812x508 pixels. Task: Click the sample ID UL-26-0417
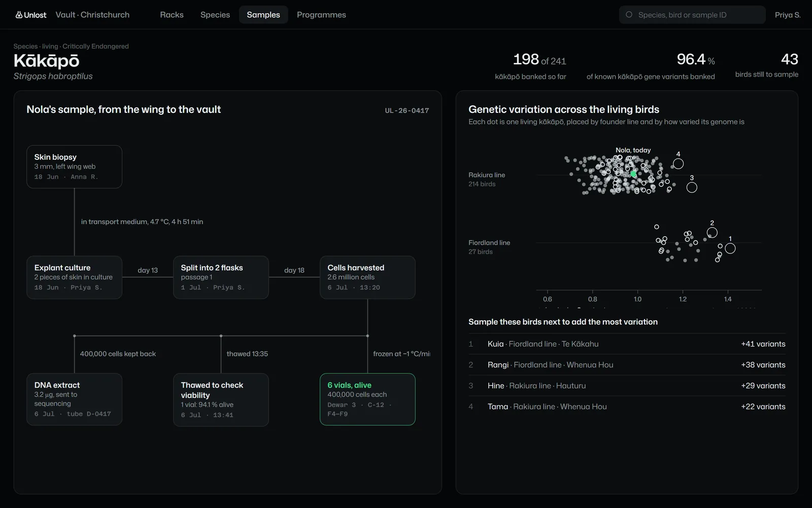pyautogui.click(x=407, y=110)
